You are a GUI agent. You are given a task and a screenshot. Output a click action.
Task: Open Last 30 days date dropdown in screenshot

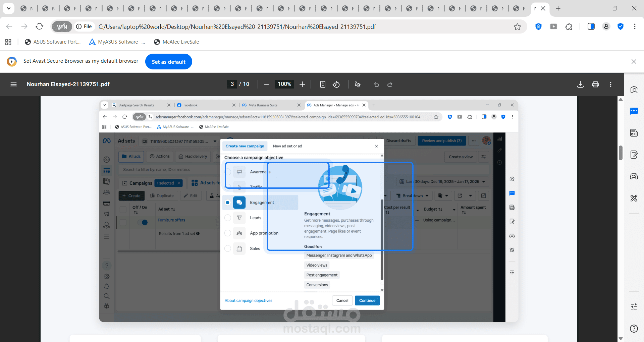pyautogui.click(x=442, y=182)
